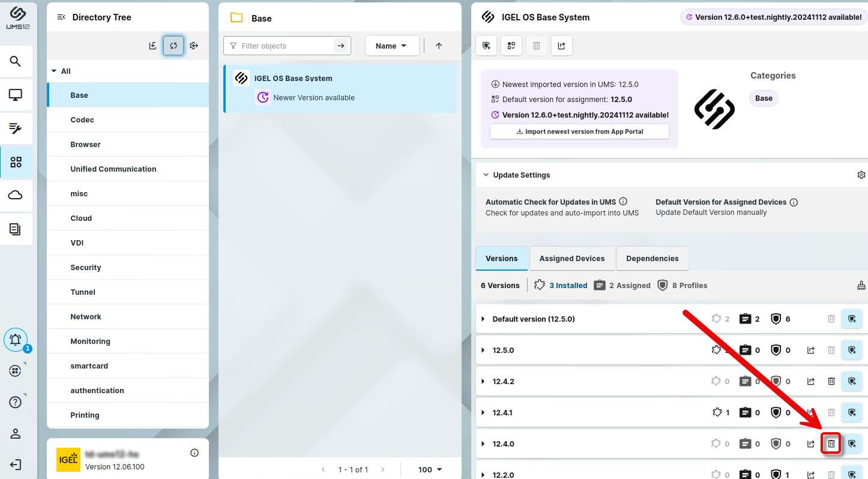Click the refresh icon in Directory Tree toolbar
The image size is (868, 479).
click(x=173, y=46)
